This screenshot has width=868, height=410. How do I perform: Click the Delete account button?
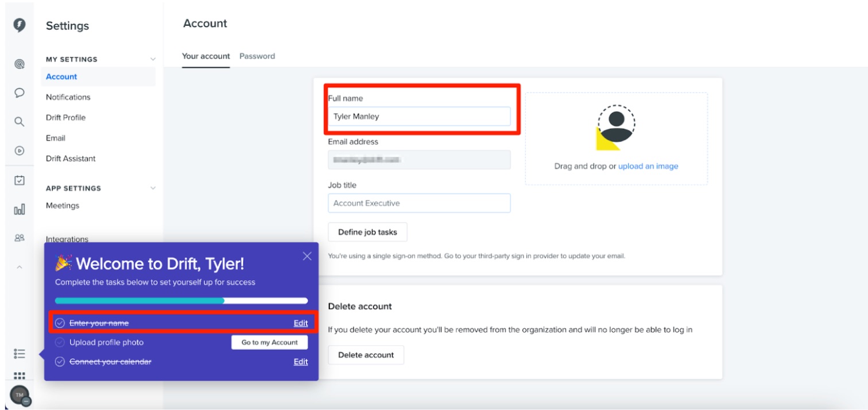366,355
